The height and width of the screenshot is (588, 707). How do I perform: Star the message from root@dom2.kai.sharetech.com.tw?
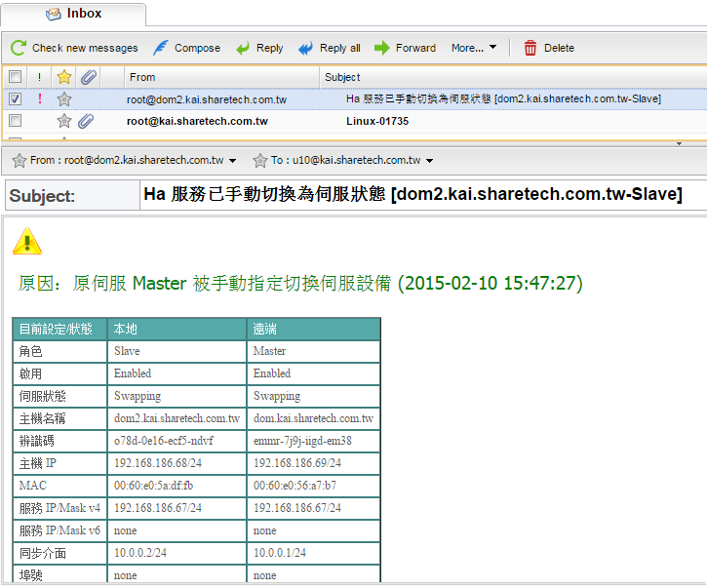click(x=64, y=98)
